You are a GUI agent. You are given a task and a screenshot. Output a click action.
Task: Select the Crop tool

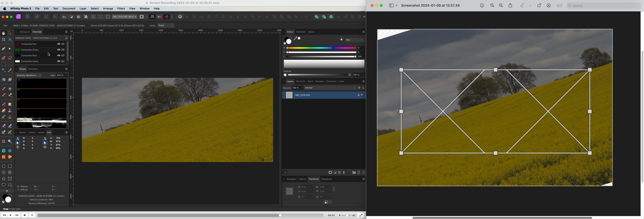point(4,40)
